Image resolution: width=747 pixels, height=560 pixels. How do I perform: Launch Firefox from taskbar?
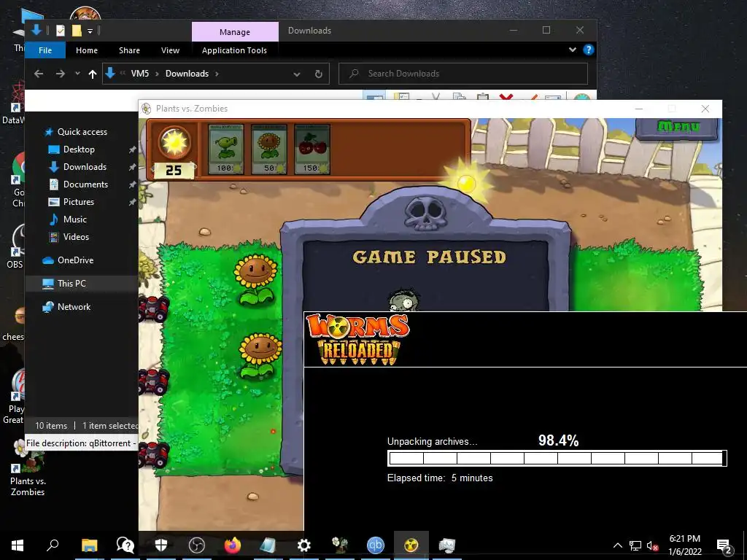[x=233, y=545]
